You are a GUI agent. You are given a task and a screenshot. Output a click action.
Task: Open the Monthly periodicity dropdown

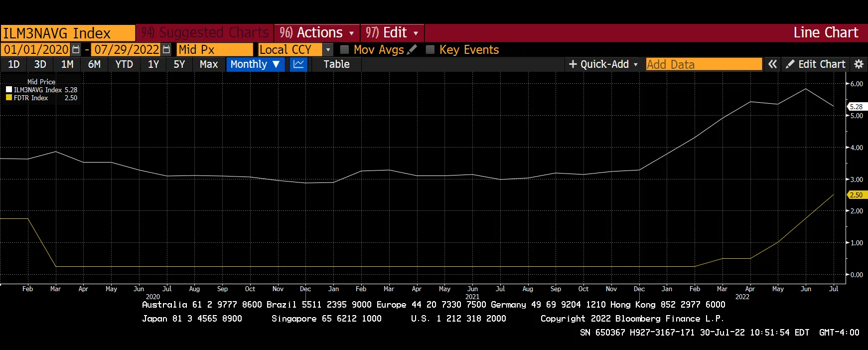tap(256, 64)
